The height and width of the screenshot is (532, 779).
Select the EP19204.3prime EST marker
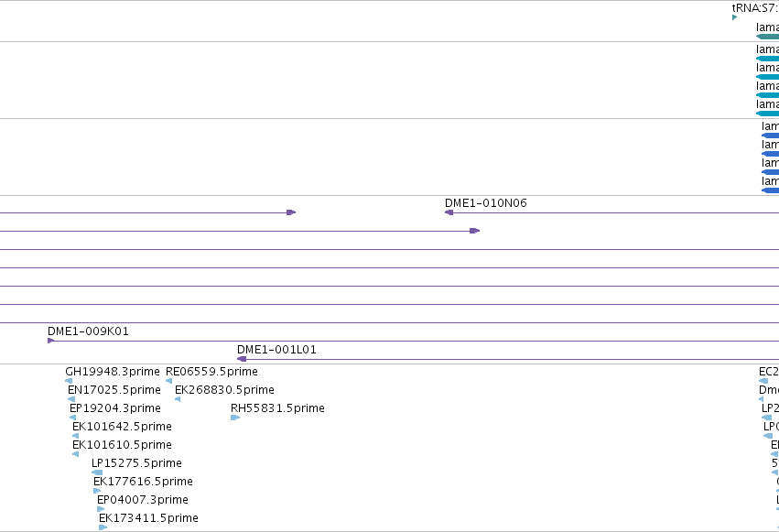(x=73, y=418)
